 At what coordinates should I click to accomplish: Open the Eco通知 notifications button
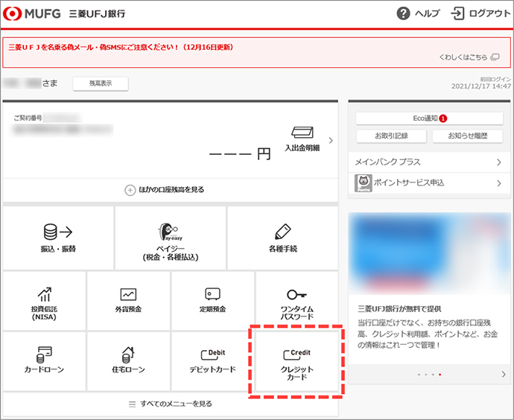[x=429, y=118]
